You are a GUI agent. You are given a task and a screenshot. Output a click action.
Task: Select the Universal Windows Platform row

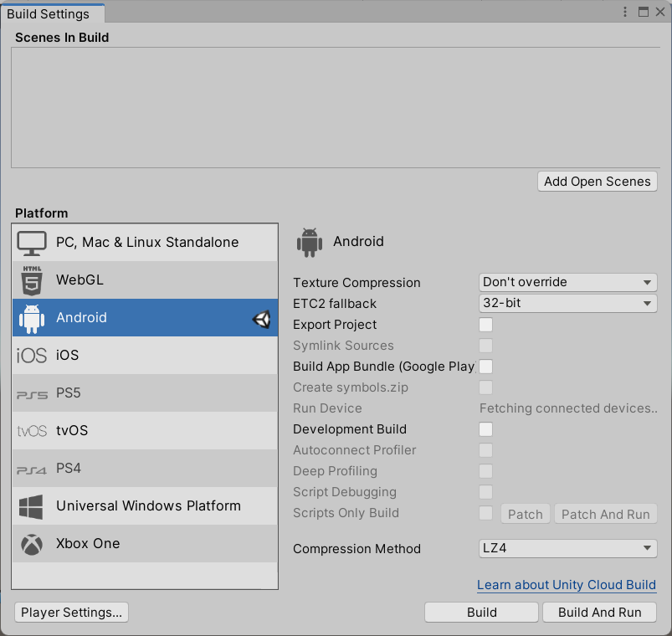point(145,506)
